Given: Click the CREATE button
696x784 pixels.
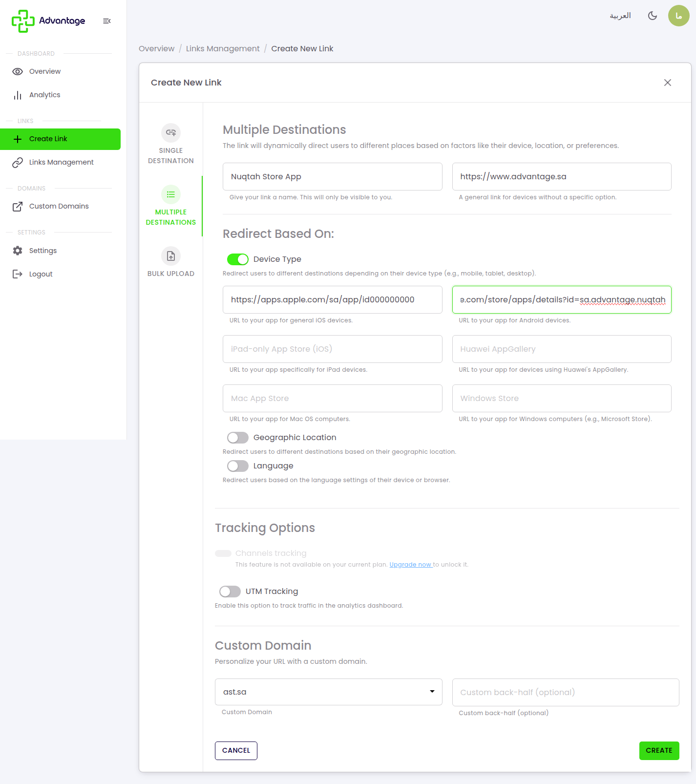Looking at the screenshot, I should click(x=659, y=751).
